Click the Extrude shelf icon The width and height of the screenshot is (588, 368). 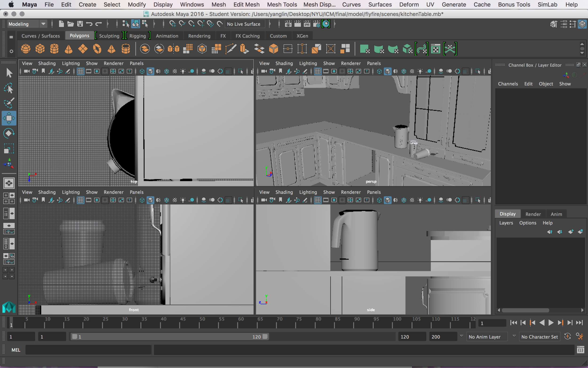click(x=245, y=49)
